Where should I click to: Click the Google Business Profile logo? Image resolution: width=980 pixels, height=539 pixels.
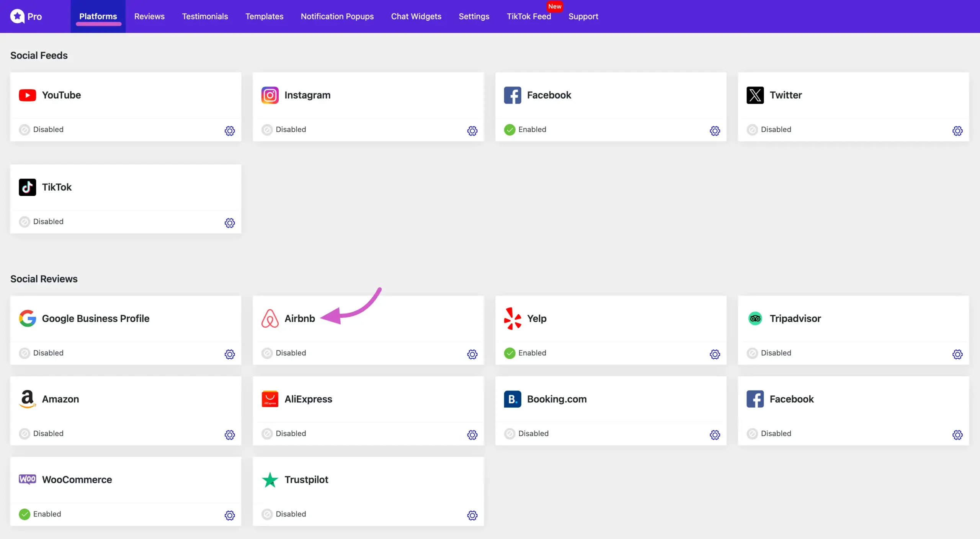(28, 318)
